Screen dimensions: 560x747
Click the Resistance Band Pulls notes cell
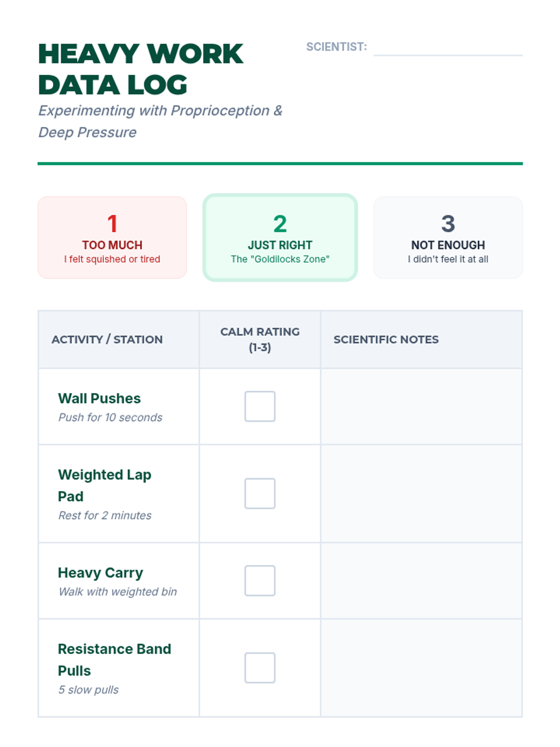421,668
